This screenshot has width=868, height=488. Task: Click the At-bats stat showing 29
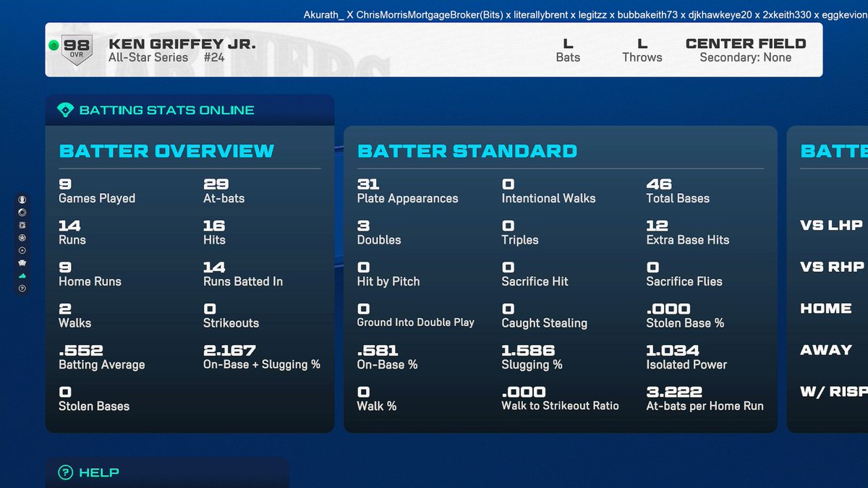point(224,191)
